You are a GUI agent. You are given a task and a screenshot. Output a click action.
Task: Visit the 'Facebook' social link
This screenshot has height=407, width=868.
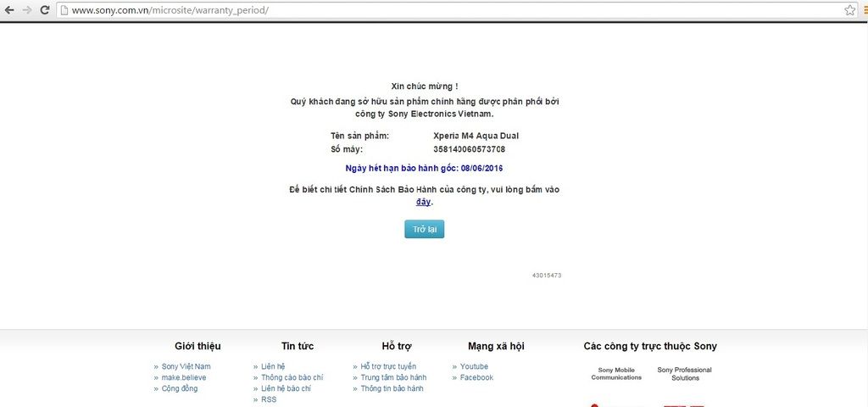click(476, 377)
